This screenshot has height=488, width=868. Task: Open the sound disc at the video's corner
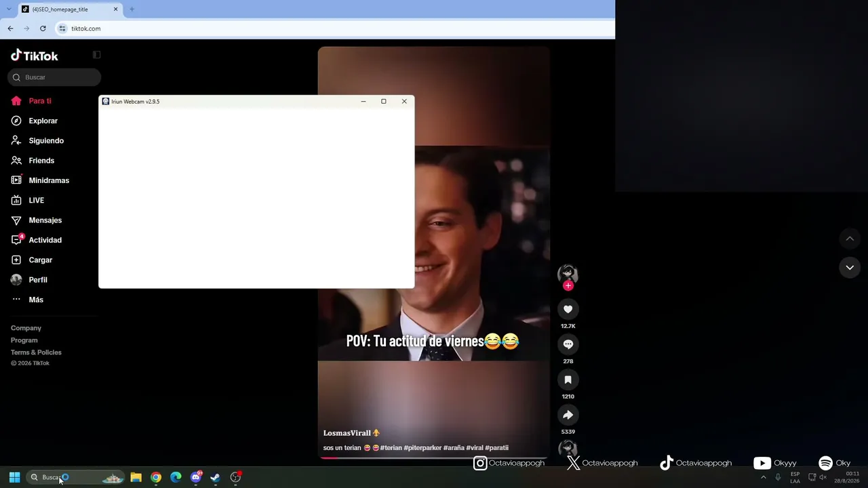568,449
